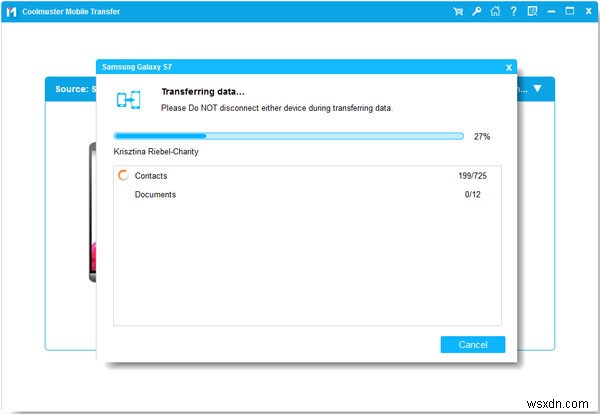Click the Krisztina Riebel-Charity name text
The width and height of the screenshot is (600, 414).
(156, 152)
